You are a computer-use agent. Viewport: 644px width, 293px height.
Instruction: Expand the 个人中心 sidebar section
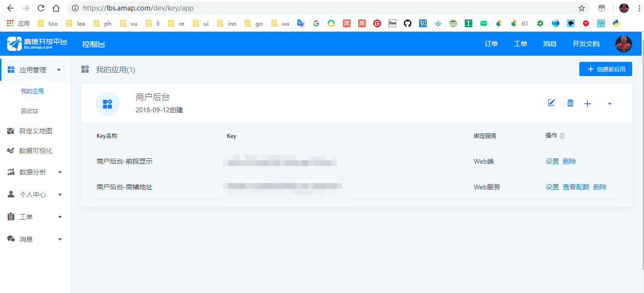35,195
